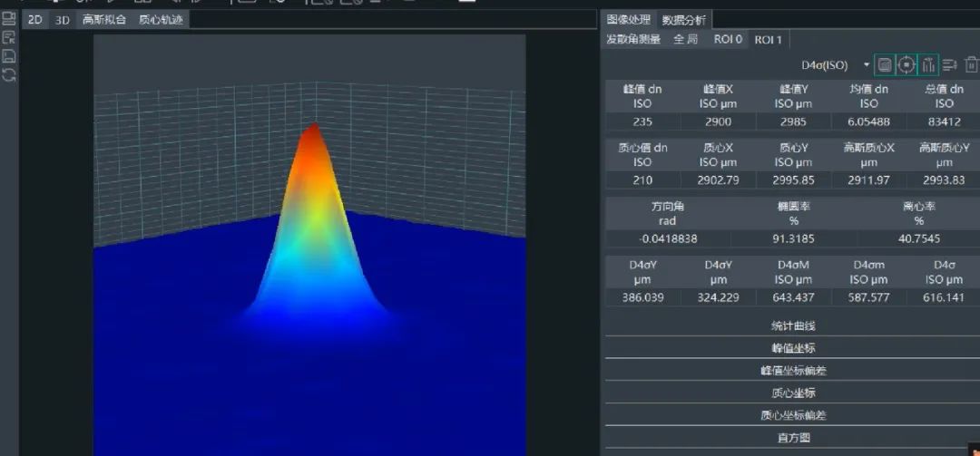Click the trash delete icon

972,64
